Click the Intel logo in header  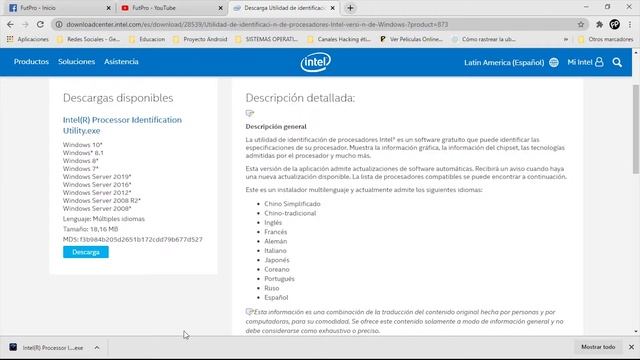click(316, 62)
